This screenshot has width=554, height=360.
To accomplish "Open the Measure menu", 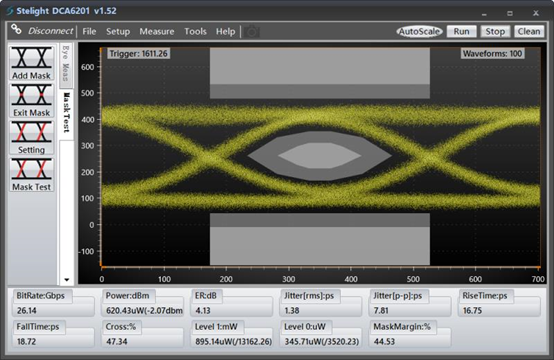I will point(157,31).
